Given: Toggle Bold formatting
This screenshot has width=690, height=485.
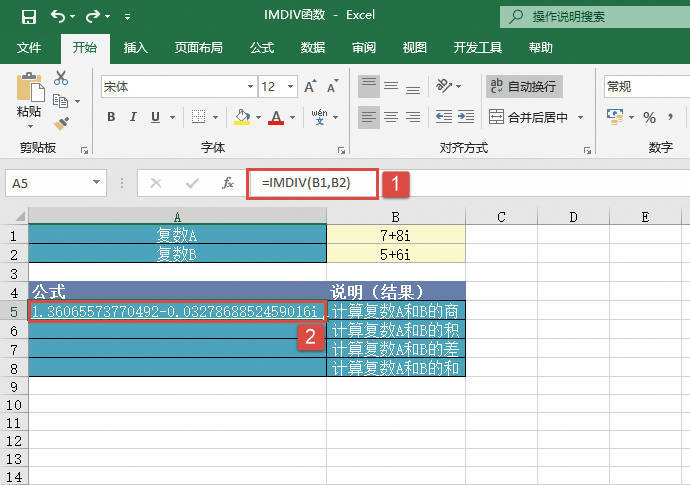Looking at the screenshot, I should 111,118.
